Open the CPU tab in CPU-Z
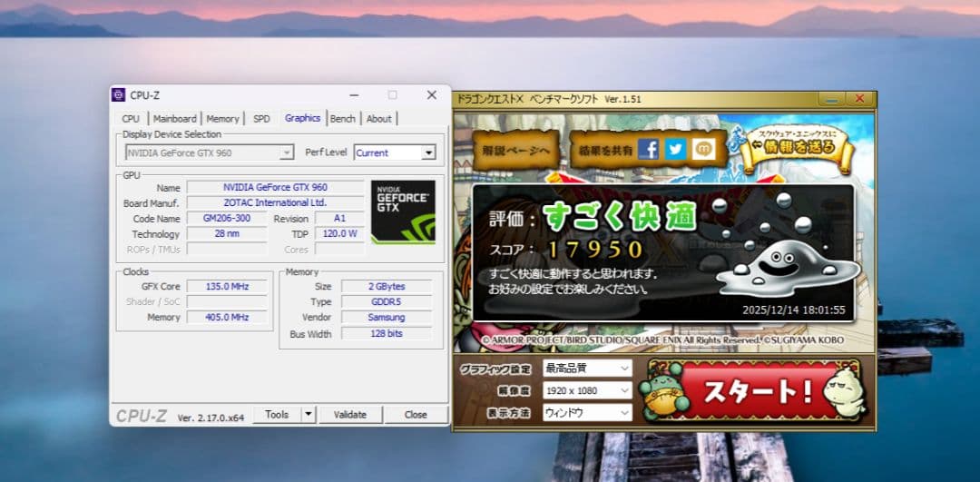 [x=131, y=118]
